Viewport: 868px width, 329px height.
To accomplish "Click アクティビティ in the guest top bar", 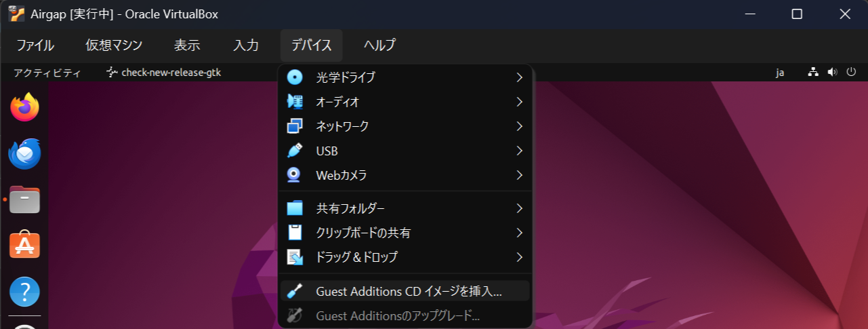I will tap(47, 73).
